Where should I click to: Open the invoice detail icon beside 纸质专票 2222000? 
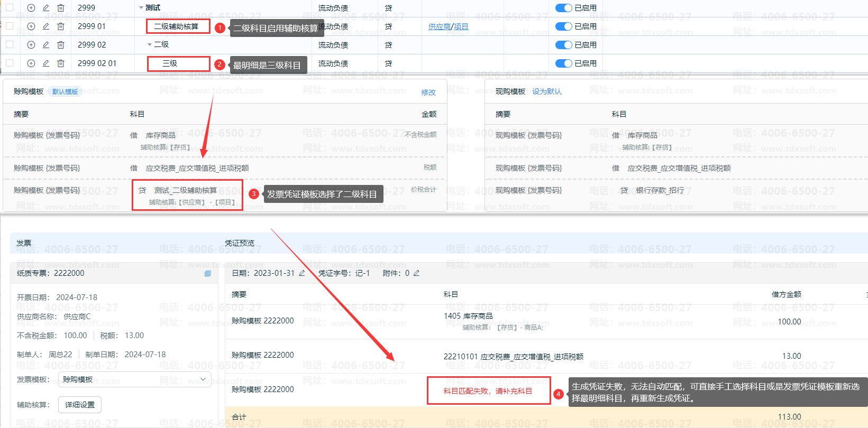pos(207,273)
